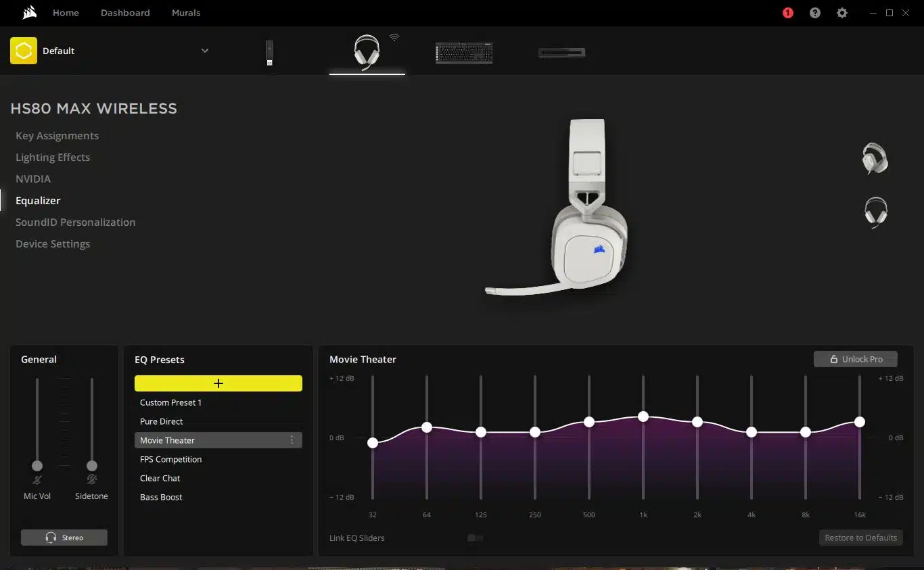Open Key Assignments section
The width and height of the screenshot is (924, 570).
coord(57,136)
